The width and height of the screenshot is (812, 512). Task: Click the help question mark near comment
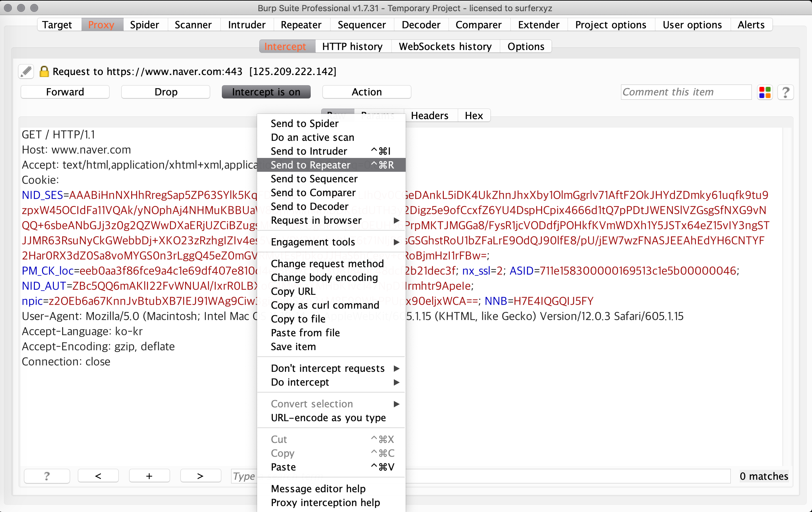click(x=785, y=92)
